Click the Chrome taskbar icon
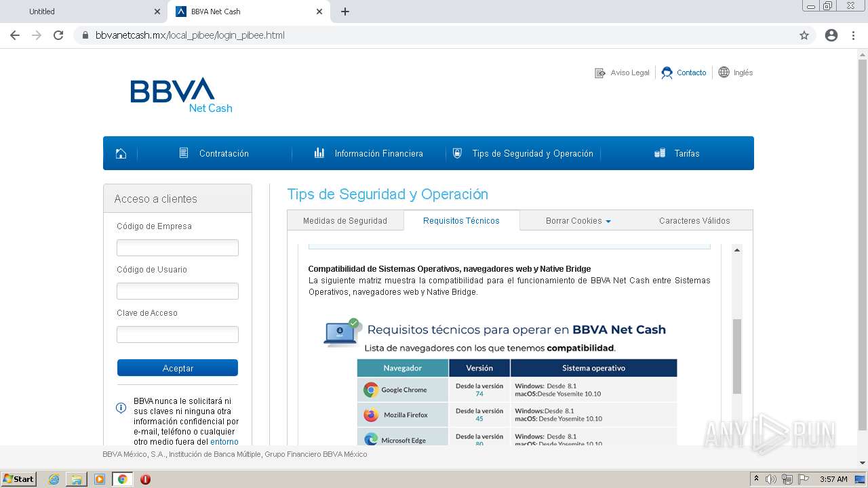The image size is (868, 488). pyautogui.click(x=123, y=479)
